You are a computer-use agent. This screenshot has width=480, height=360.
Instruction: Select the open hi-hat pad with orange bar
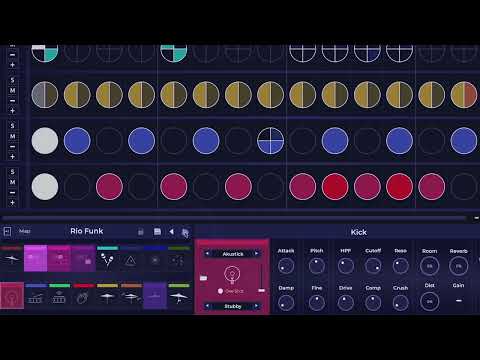131,296
